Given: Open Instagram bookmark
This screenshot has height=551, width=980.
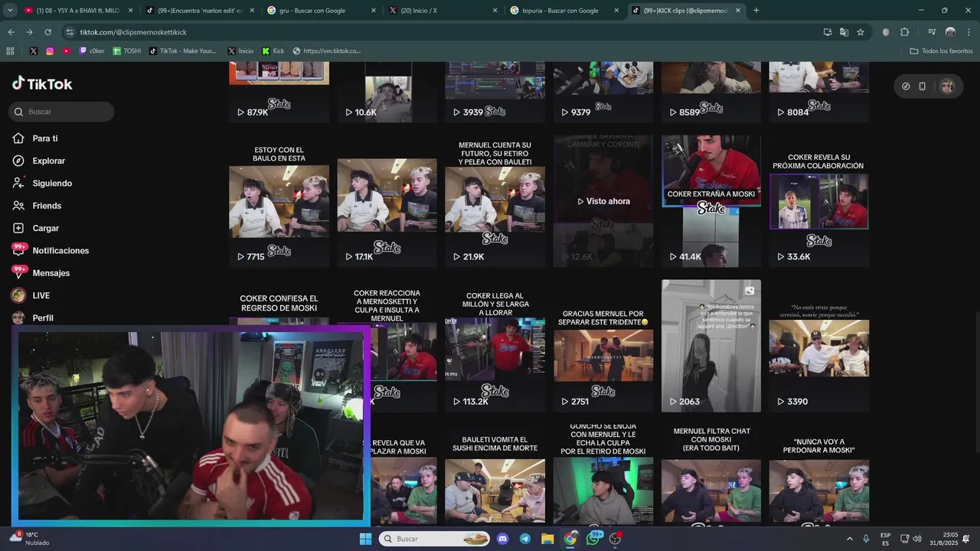Looking at the screenshot, I should click(x=50, y=51).
